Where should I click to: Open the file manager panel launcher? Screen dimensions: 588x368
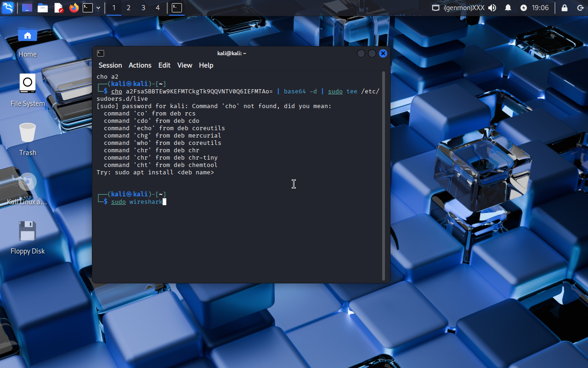tap(43, 8)
